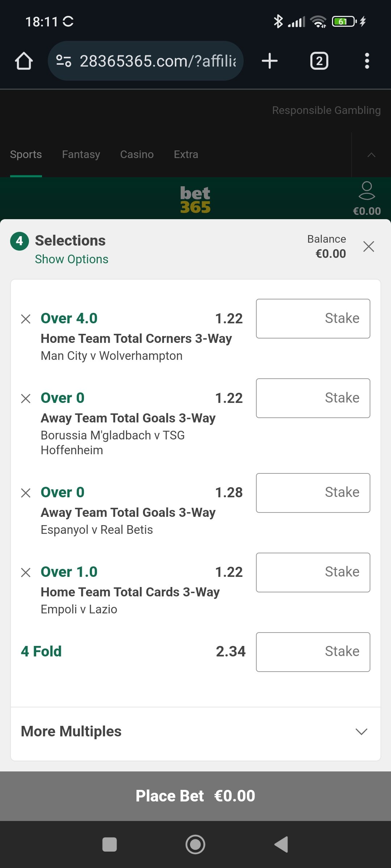Viewport: 391px width, 868px height.
Task: Focus the 4 Fold stake field
Action: [x=313, y=652]
